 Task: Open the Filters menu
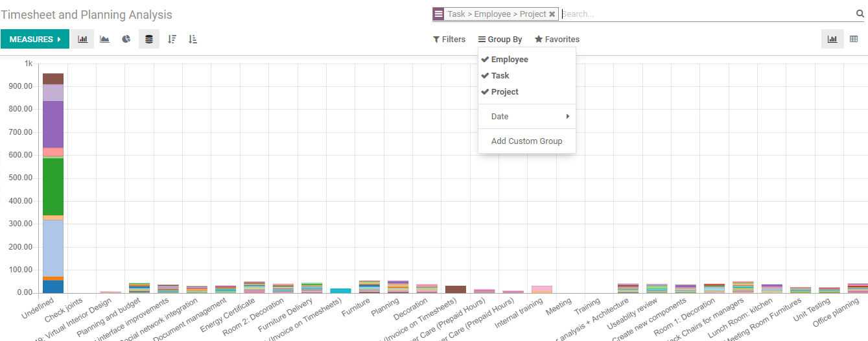(x=449, y=40)
